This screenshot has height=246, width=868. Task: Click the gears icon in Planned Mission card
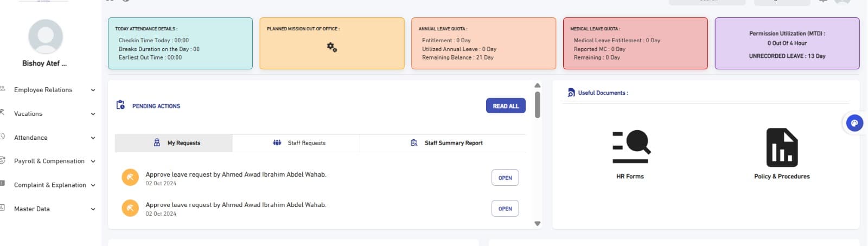coord(332,48)
